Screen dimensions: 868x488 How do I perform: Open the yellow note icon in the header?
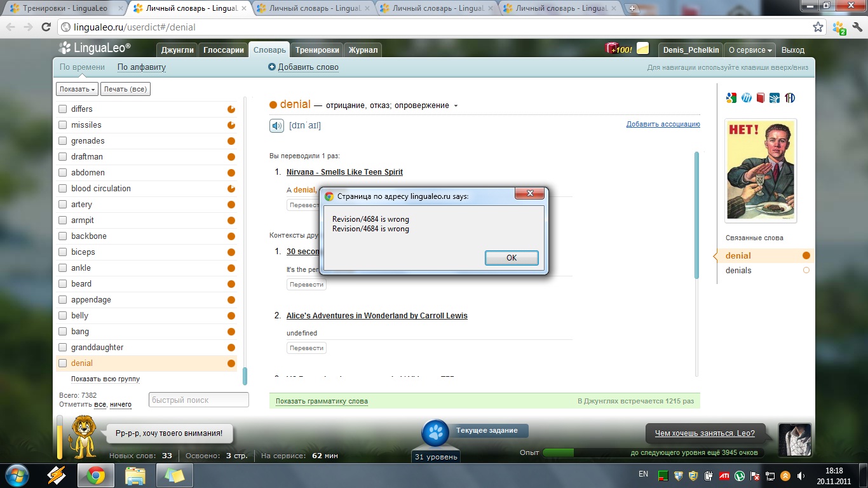click(x=643, y=49)
